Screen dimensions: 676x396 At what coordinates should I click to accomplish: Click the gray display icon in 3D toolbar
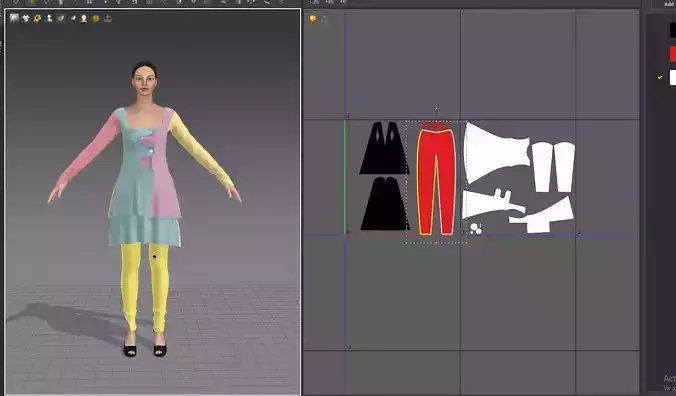14,18
